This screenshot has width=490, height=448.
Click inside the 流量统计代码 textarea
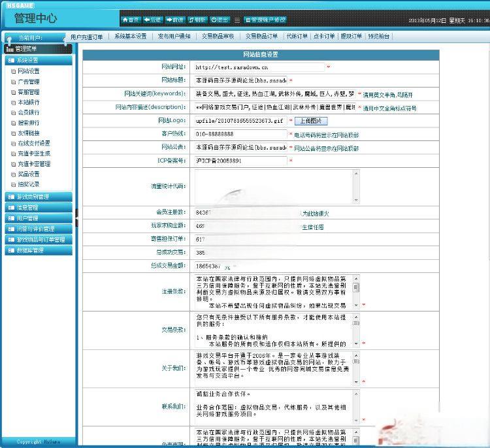[273, 187]
